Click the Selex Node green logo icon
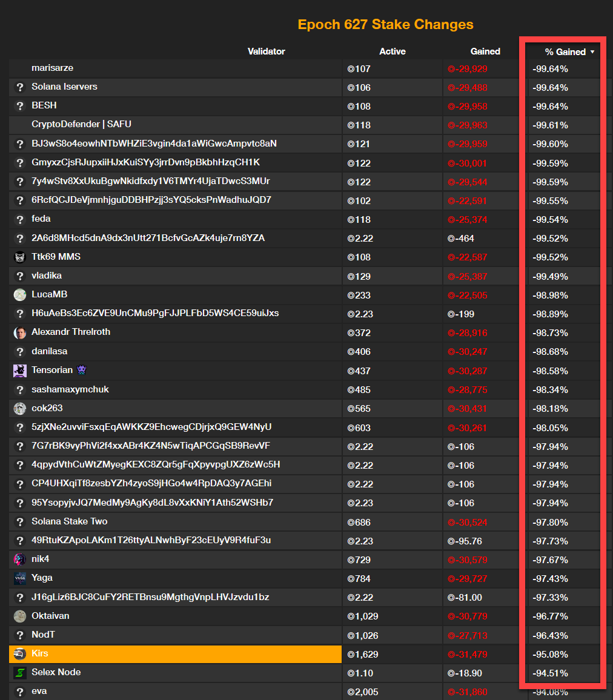 click(x=19, y=673)
